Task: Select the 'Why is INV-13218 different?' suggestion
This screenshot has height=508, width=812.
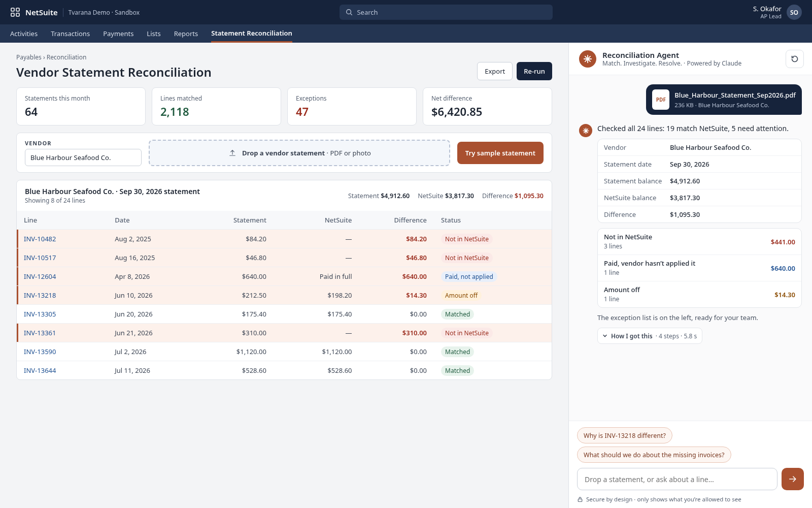Action: point(625,435)
